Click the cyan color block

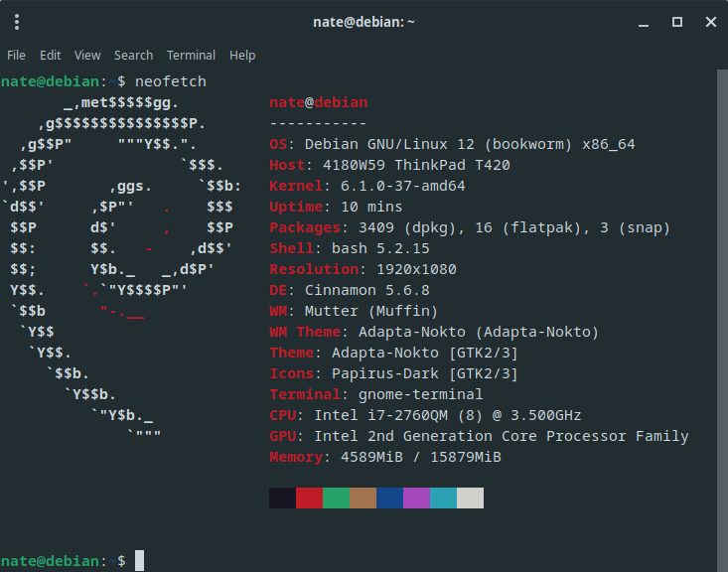click(x=444, y=498)
